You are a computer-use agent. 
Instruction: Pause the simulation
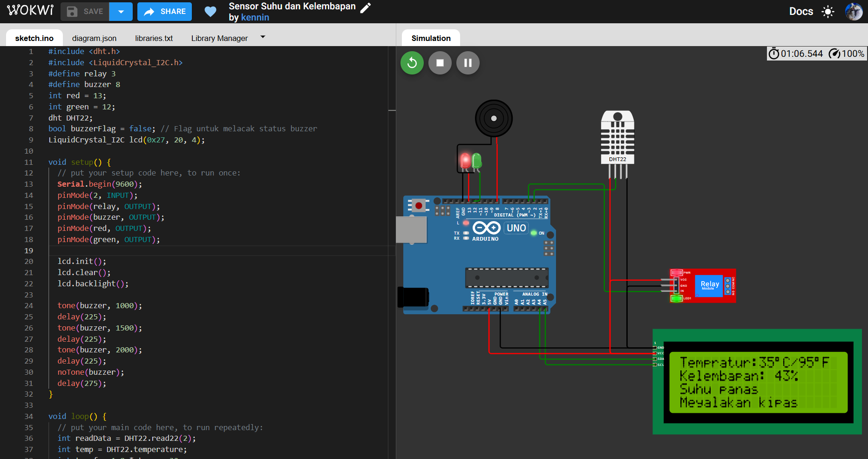[x=468, y=63]
